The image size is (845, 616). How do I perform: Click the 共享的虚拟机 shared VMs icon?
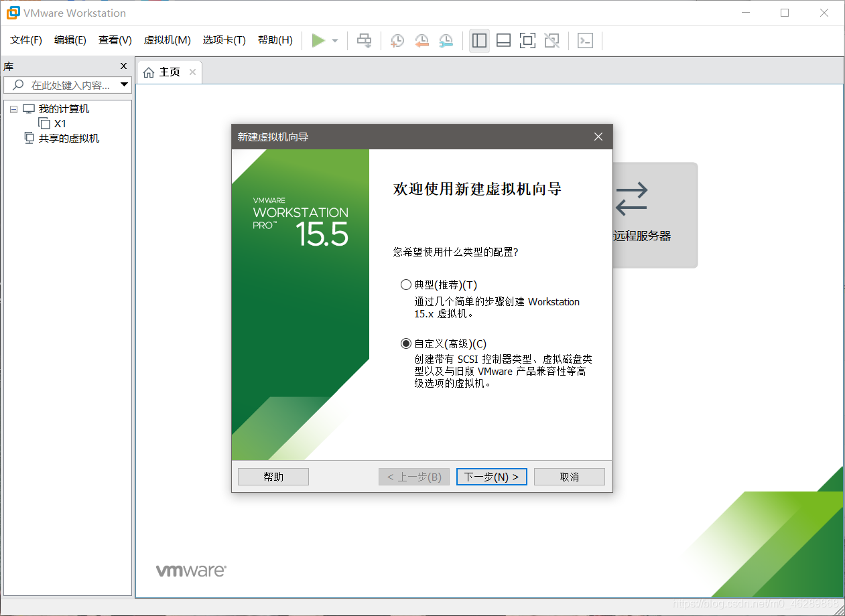29,138
